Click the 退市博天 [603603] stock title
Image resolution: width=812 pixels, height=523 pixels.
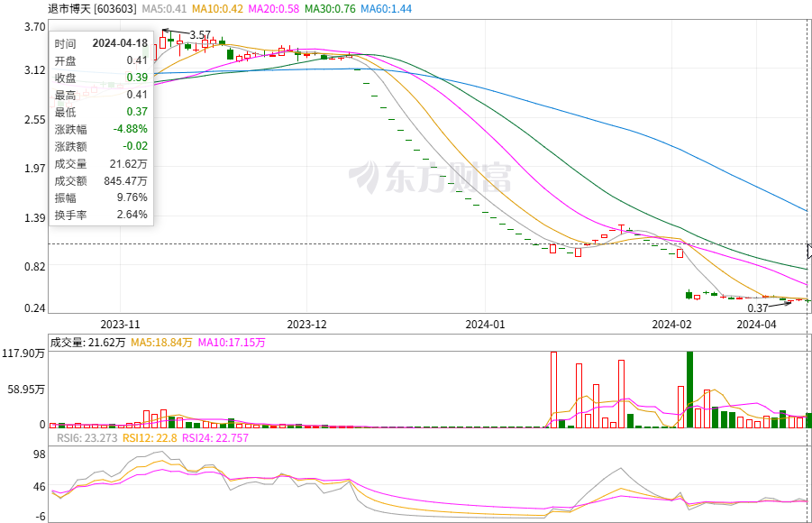coord(68,9)
